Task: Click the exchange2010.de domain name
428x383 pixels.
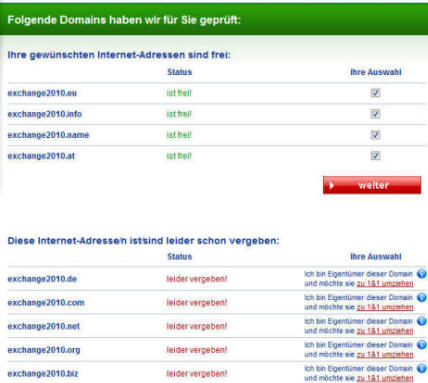Action: pos(42,279)
